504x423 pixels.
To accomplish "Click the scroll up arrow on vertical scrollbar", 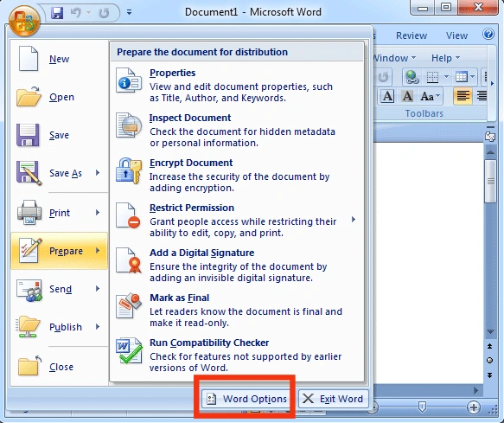I will pos(490,152).
